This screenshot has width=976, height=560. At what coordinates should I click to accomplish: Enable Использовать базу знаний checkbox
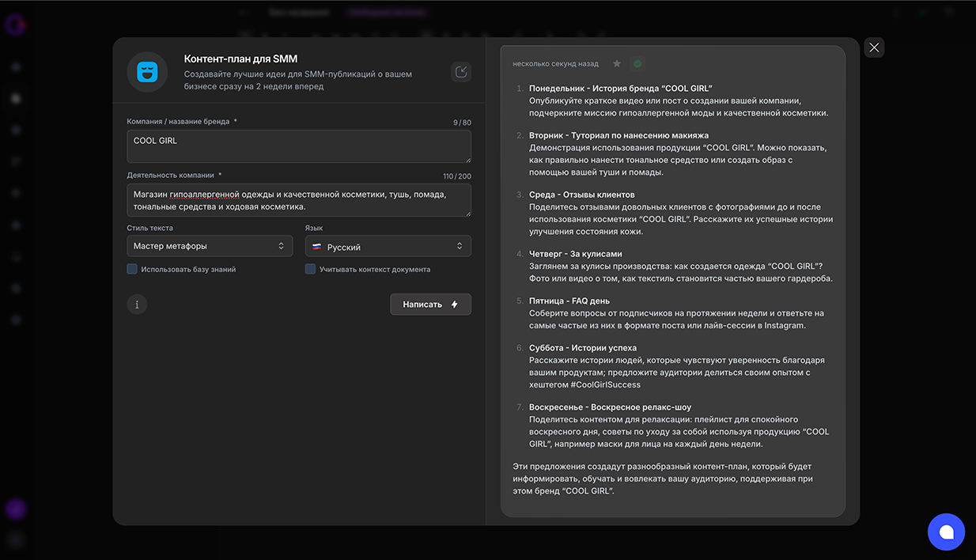(132, 269)
